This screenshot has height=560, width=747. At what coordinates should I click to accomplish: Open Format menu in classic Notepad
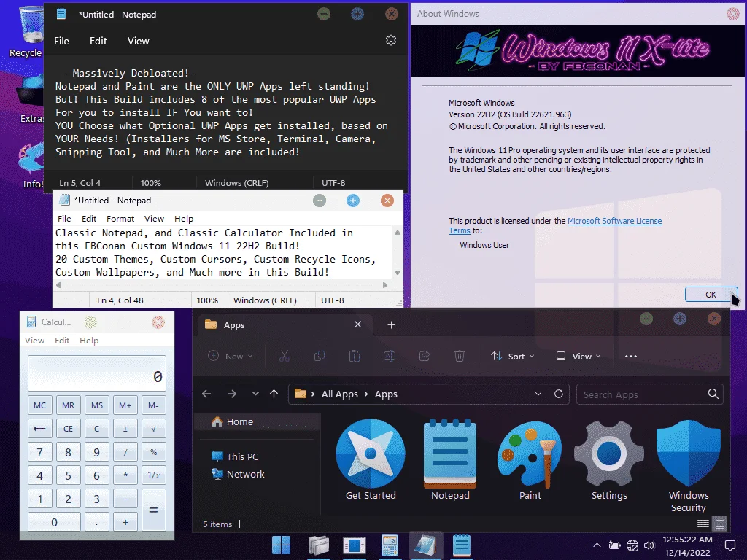(x=120, y=219)
